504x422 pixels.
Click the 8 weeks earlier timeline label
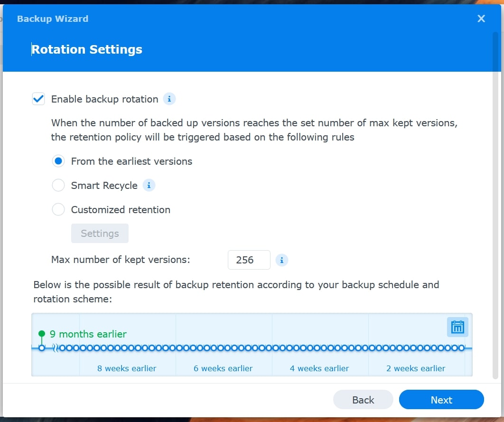[127, 368]
